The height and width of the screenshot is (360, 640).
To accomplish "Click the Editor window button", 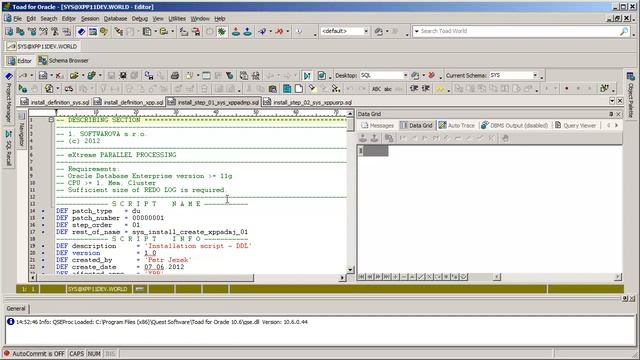I will (20, 61).
